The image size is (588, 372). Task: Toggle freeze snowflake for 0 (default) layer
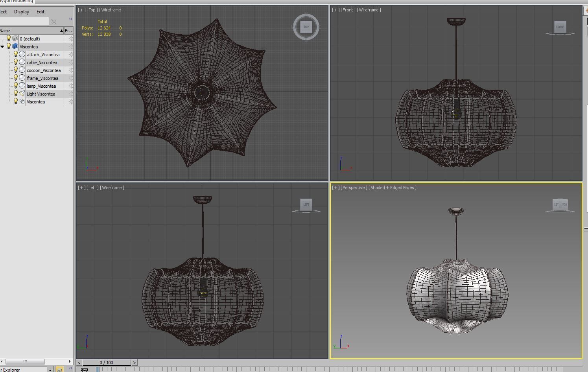point(71,39)
